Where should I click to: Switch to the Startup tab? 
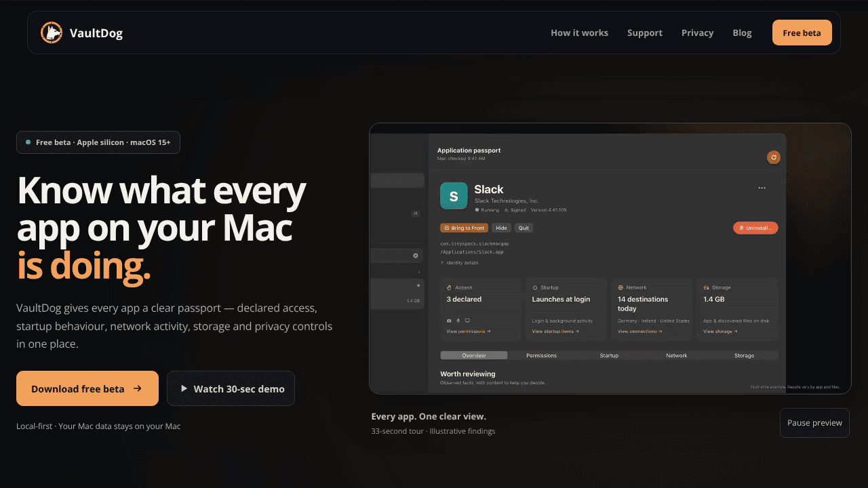click(x=609, y=355)
